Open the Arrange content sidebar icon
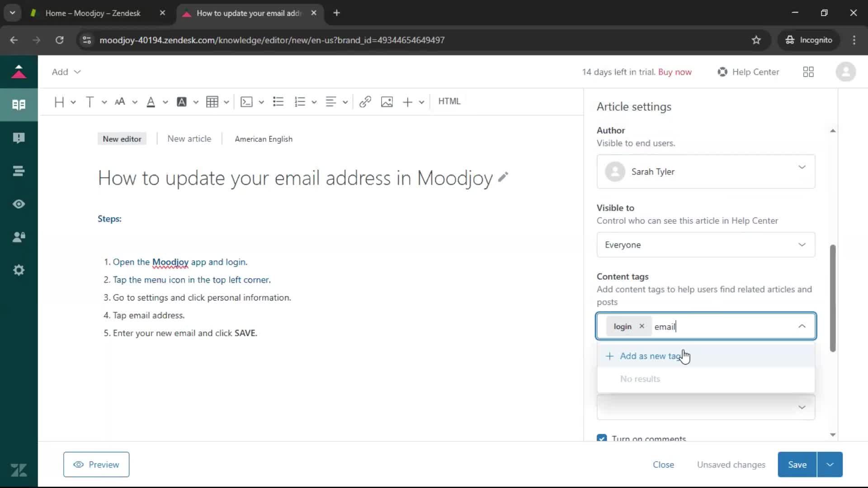Image resolution: width=868 pixels, height=488 pixels. (x=19, y=171)
